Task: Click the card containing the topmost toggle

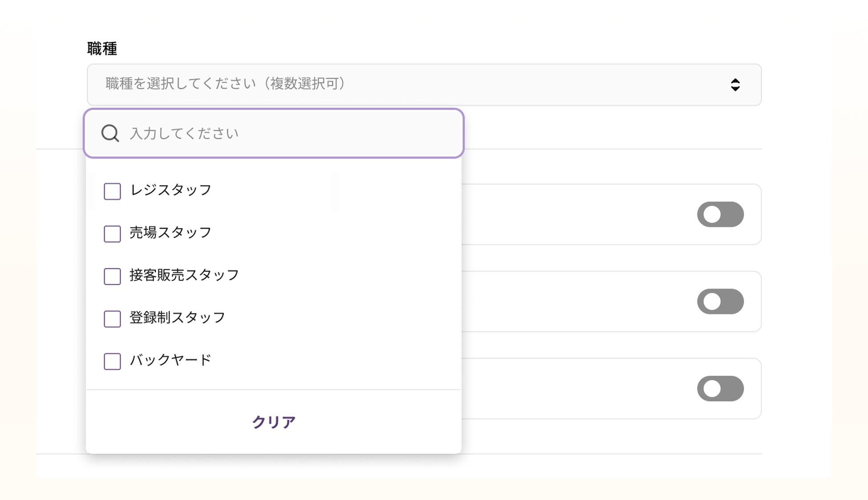Action: [611, 214]
